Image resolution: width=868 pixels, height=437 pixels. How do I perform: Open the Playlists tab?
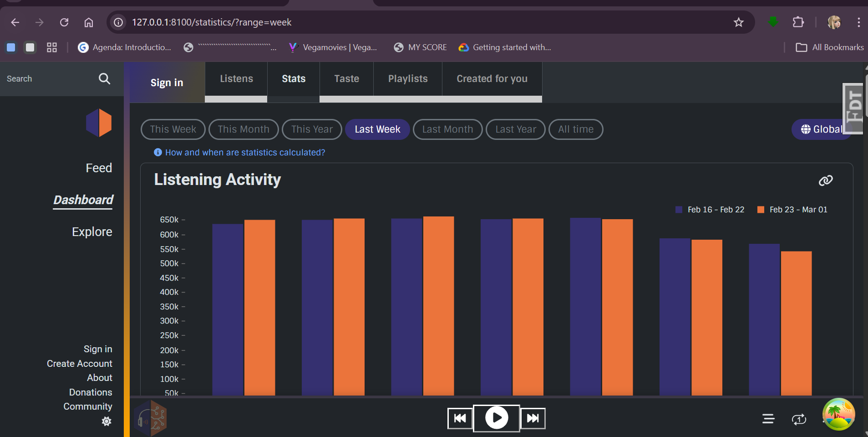pos(407,79)
